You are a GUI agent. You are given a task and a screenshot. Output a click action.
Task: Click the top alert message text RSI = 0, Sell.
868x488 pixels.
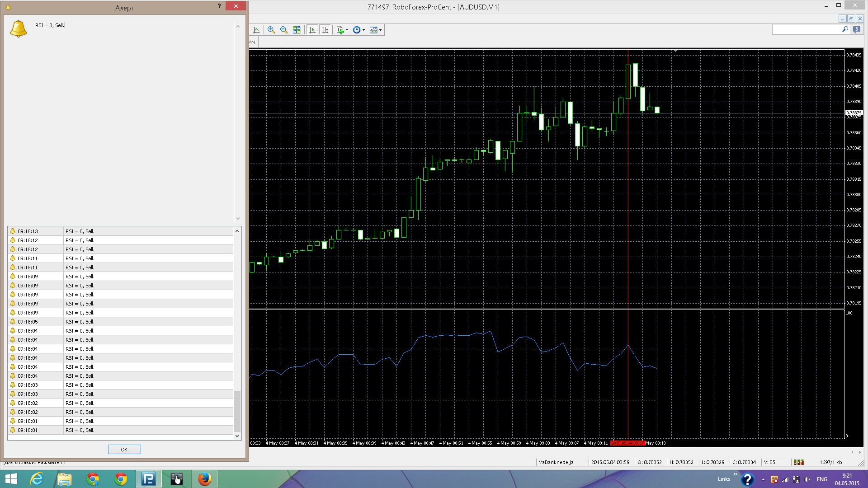[x=50, y=25]
